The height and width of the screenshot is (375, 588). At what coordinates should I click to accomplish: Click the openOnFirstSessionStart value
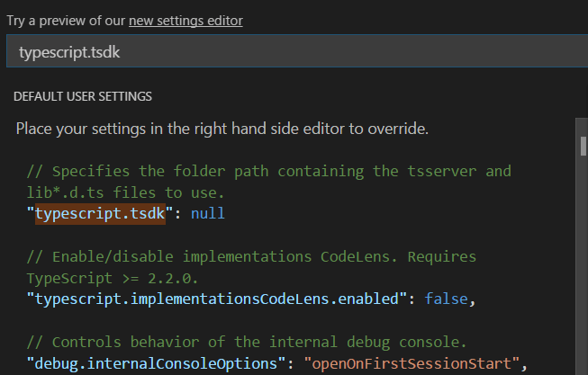[x=412, y=363]
